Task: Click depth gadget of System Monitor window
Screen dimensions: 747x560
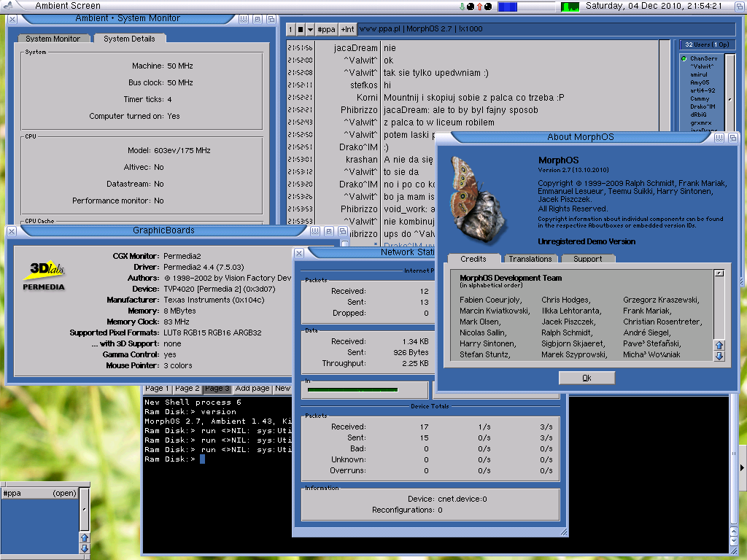Action: (x=271, y=20)
